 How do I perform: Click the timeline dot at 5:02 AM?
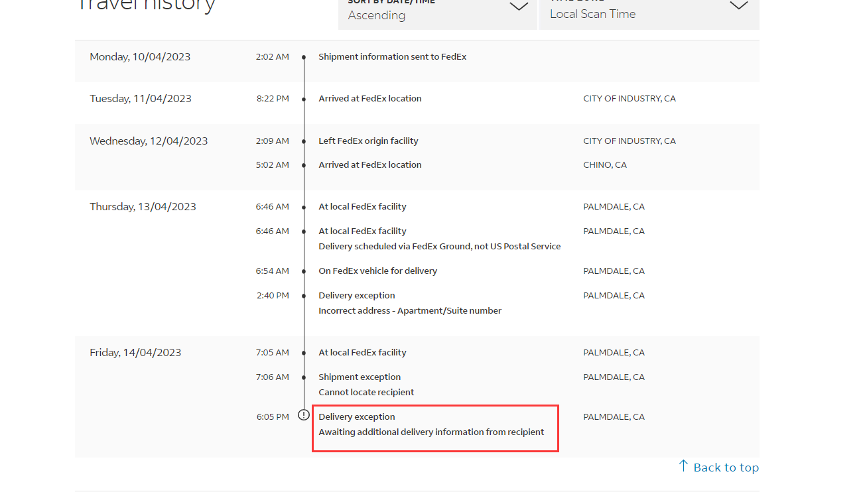[304, 165]
